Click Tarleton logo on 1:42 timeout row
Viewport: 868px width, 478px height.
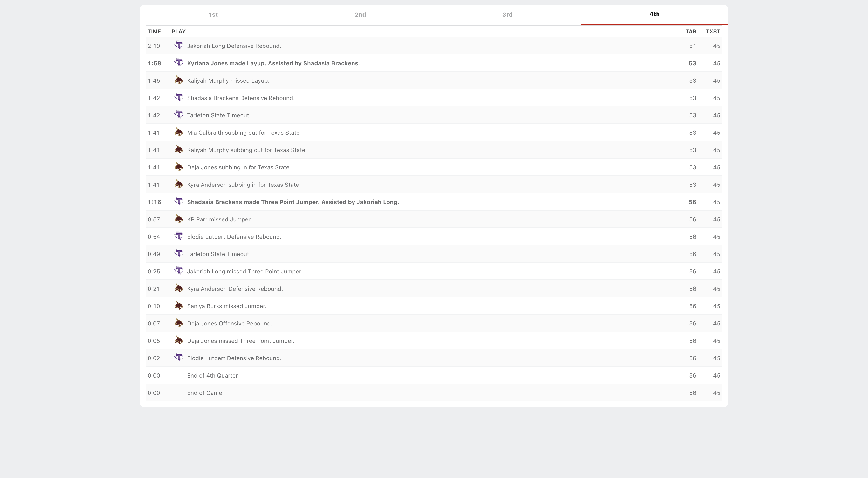pos(179,115)
